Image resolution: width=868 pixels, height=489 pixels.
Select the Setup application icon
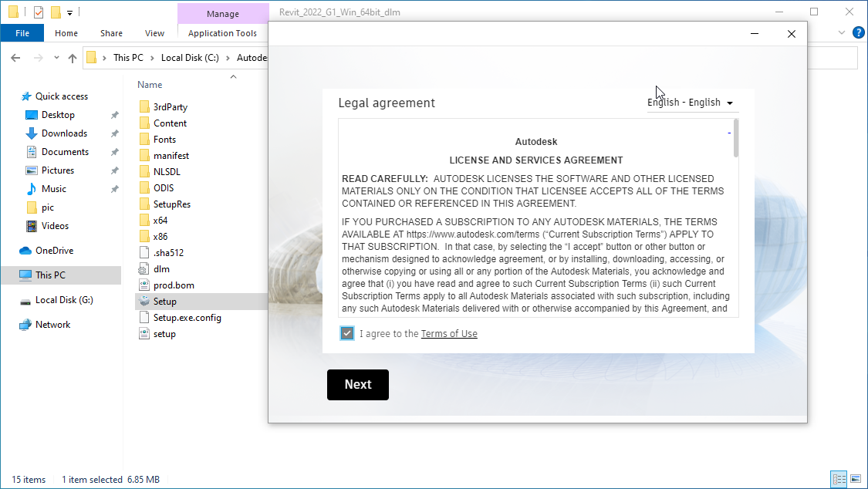point(144,301)
